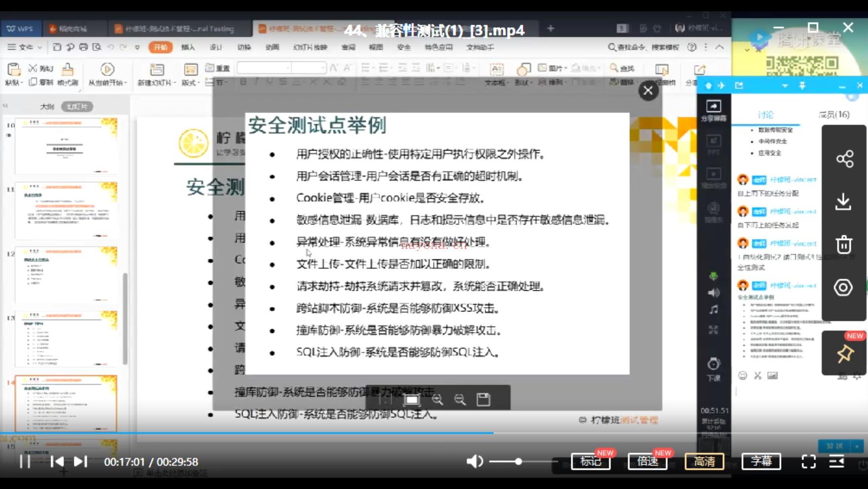Select the 插入 ribbon tab
The height and width of the screenshot is (489, 868).
click(188, 47)
